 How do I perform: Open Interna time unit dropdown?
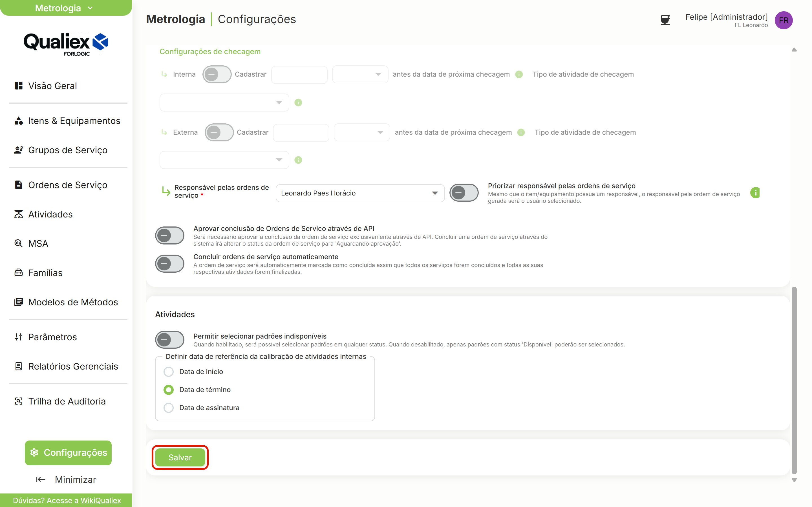(360, 74)
